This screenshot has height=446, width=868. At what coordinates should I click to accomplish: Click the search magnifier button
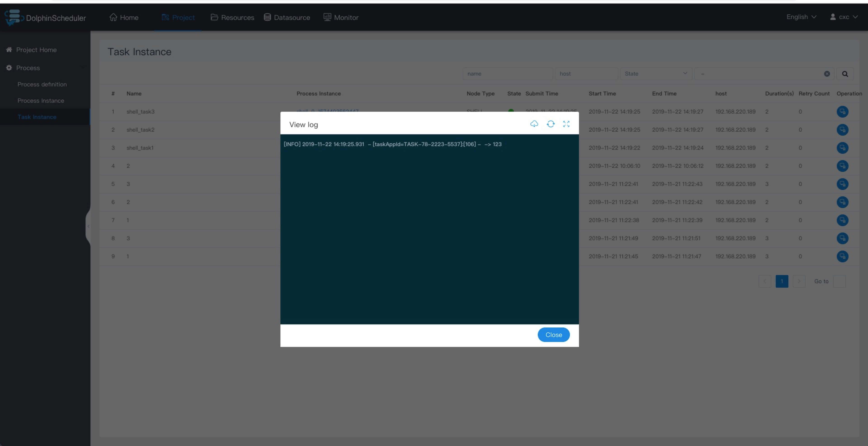[x=845, y=74]
